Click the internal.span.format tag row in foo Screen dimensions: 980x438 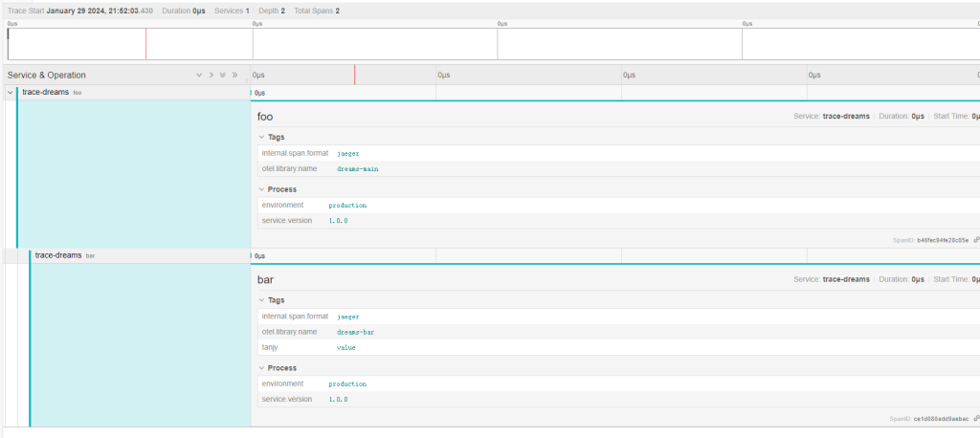pyautogui.click(x=612, y=153)
